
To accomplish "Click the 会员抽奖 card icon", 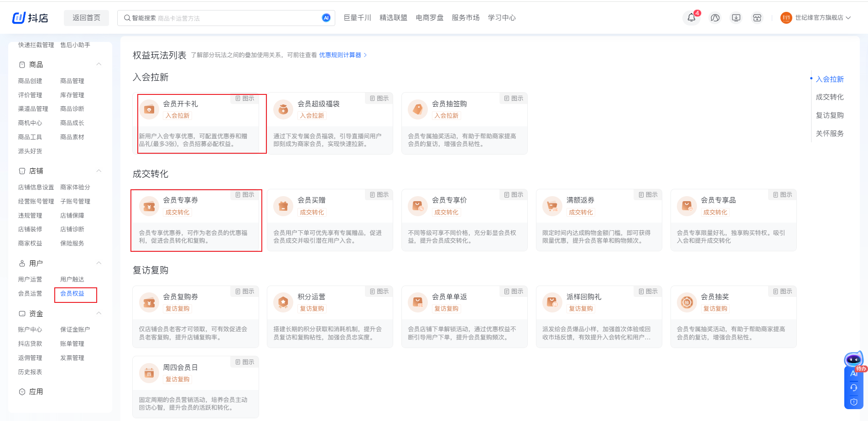I will (686, 302).
